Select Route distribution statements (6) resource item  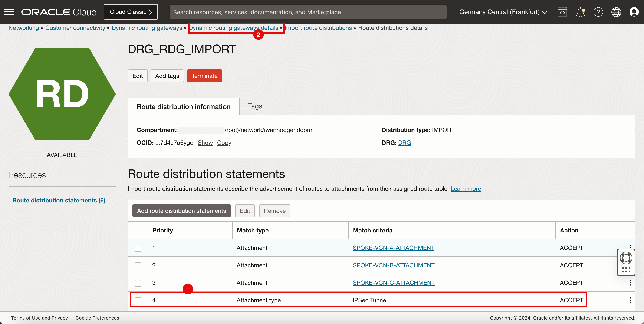coord(59,200)
